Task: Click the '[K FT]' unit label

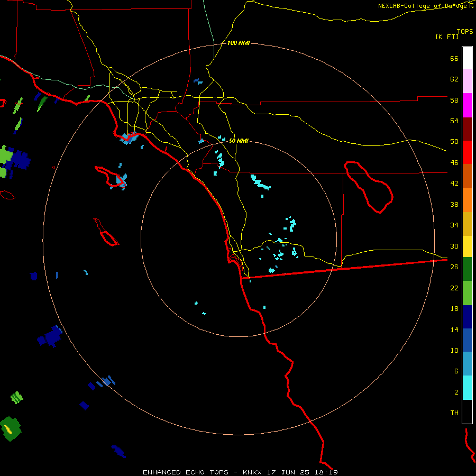Action: point(447,36)
